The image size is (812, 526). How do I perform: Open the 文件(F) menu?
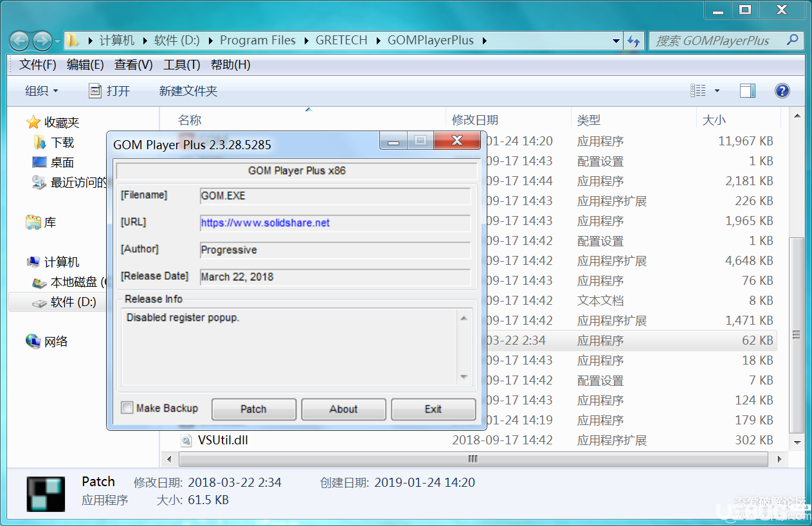38,65
